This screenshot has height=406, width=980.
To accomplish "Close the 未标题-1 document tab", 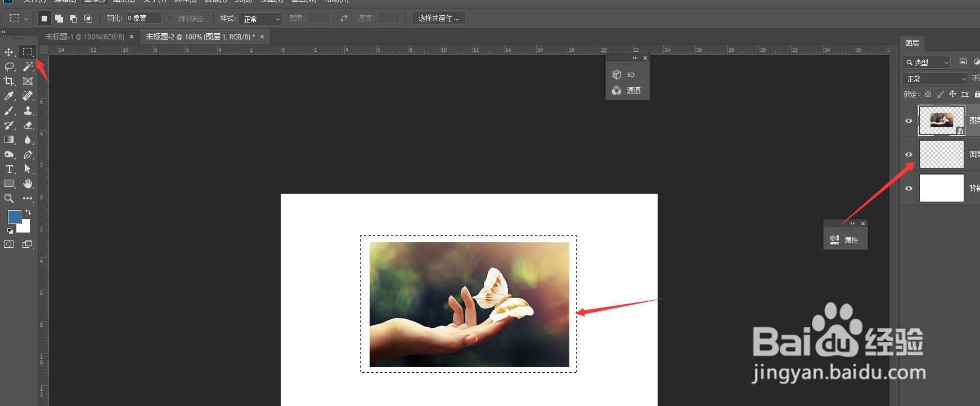I will tap(132, 37).
